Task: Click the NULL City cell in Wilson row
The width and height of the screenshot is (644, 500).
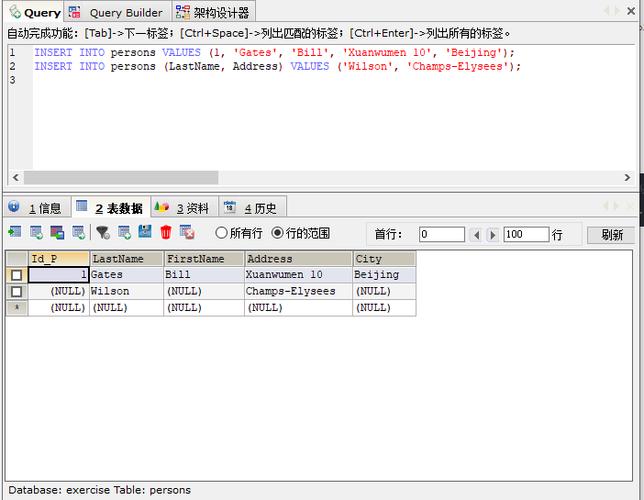Action: [384, 291]
